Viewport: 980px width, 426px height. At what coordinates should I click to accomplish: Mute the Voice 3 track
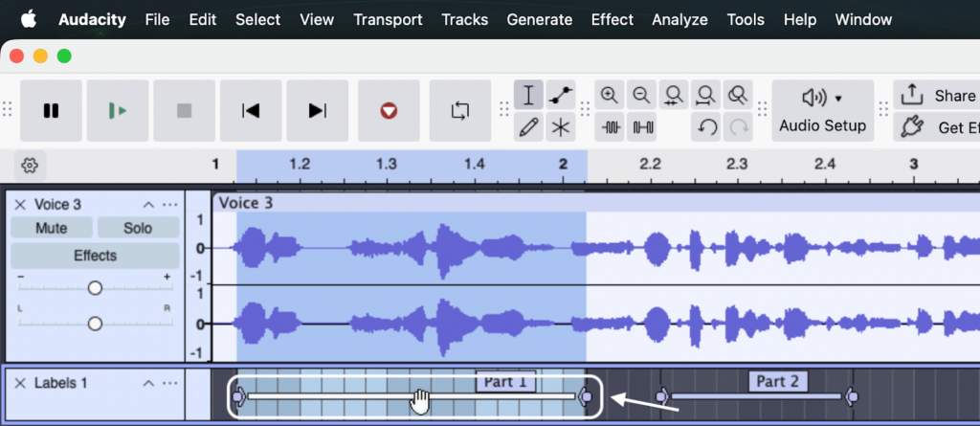coord(52,228)
